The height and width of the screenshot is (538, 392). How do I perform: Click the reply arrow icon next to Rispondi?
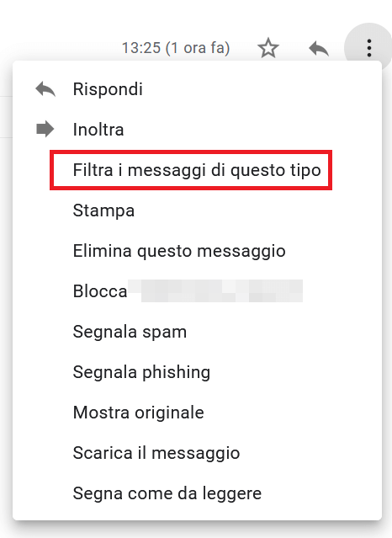coord(45,89)
